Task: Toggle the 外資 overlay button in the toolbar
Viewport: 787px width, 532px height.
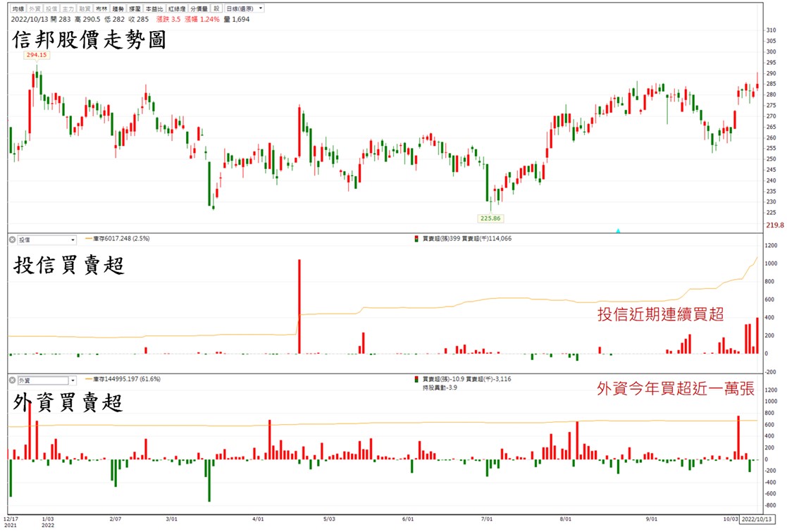Action: [35, 8]
